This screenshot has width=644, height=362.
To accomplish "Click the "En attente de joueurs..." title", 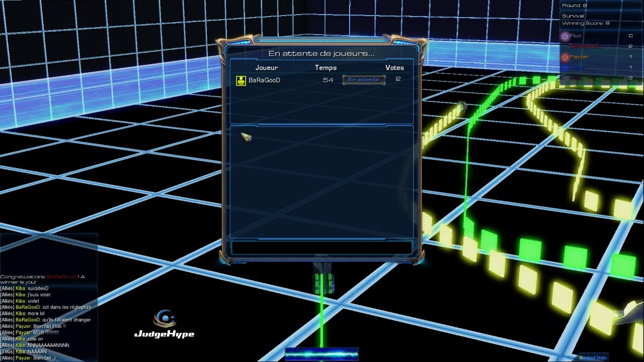I will tap(321, 53).
